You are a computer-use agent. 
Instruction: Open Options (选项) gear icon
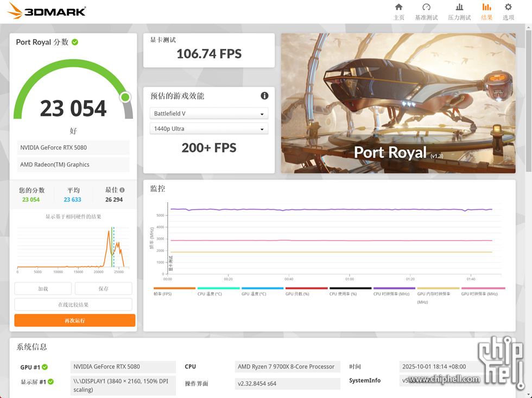coord(508,8)
